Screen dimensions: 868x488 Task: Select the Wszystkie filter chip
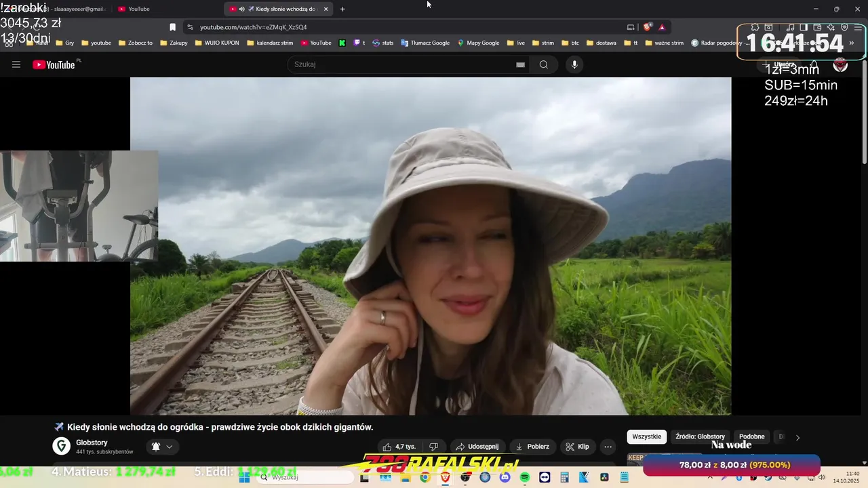coord(646,436)
